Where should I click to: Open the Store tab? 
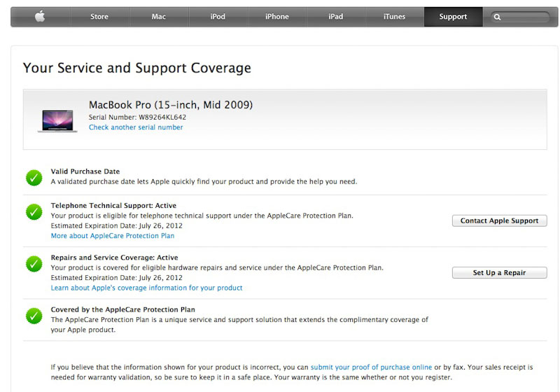99,17
